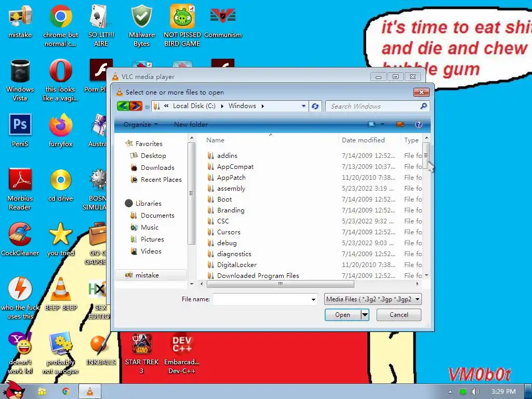Open the lightning bolt 'uses this' icon

pos(20,298)
